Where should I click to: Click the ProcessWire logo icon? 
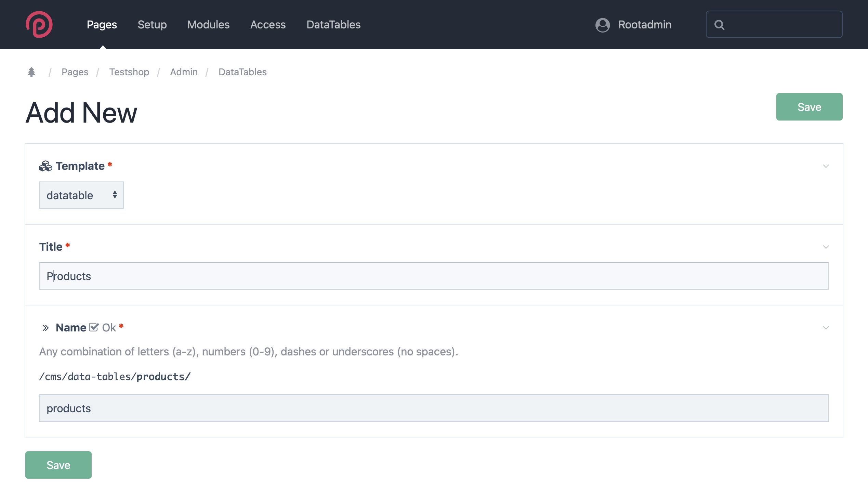(39, 24)
